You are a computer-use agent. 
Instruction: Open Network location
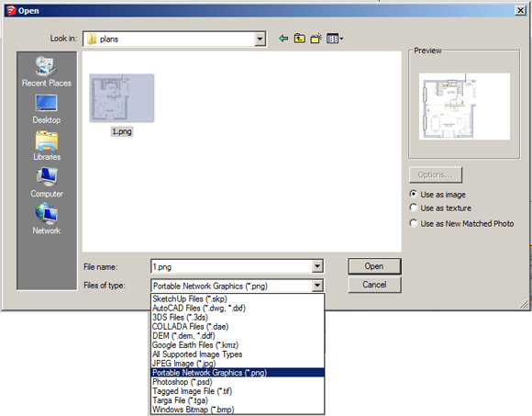click(47, 219)
